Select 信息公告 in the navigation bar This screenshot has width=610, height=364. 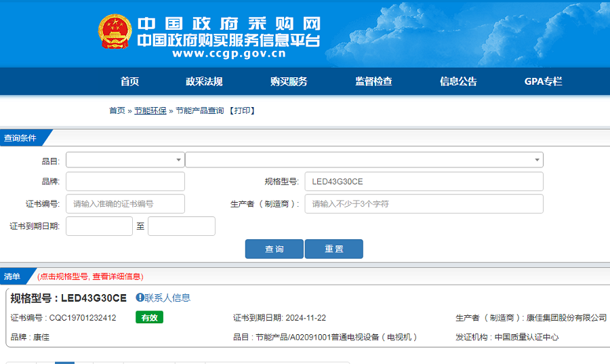458,81
